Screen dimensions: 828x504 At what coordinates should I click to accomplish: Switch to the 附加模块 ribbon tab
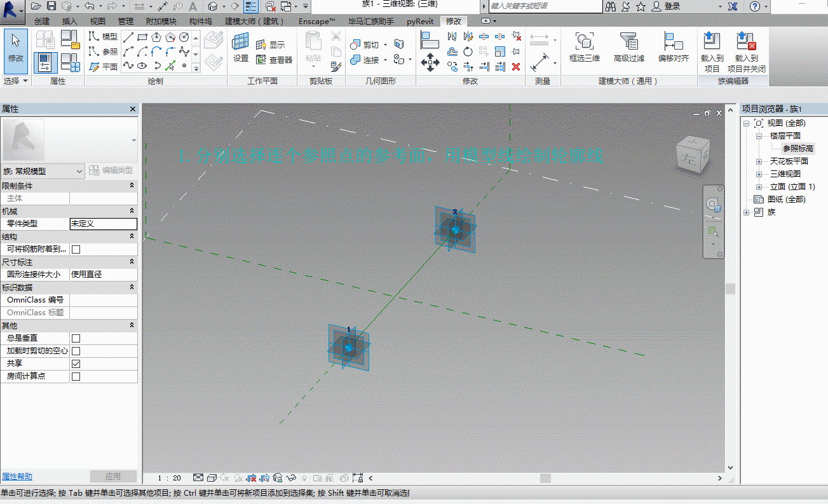click(161, 21)
